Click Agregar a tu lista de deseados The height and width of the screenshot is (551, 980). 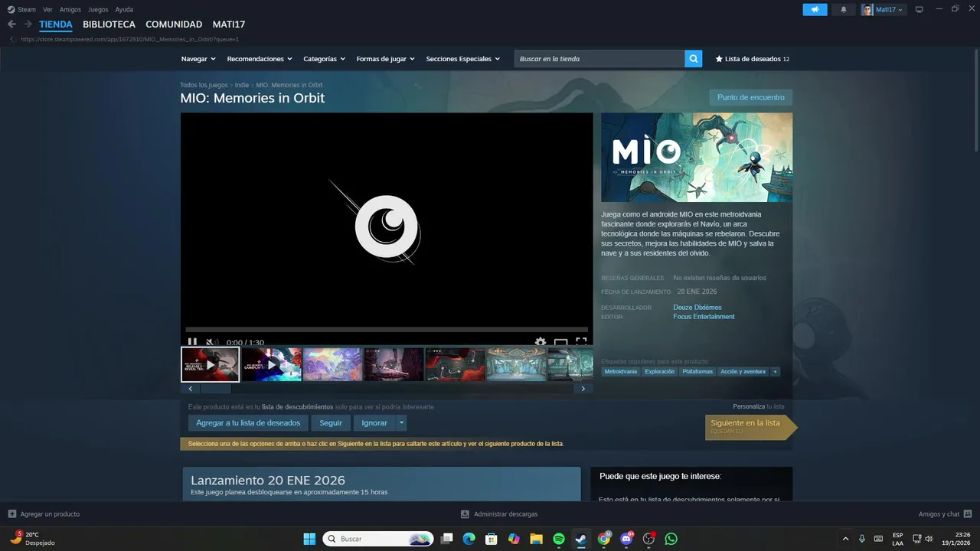click(x=248, y=422)
